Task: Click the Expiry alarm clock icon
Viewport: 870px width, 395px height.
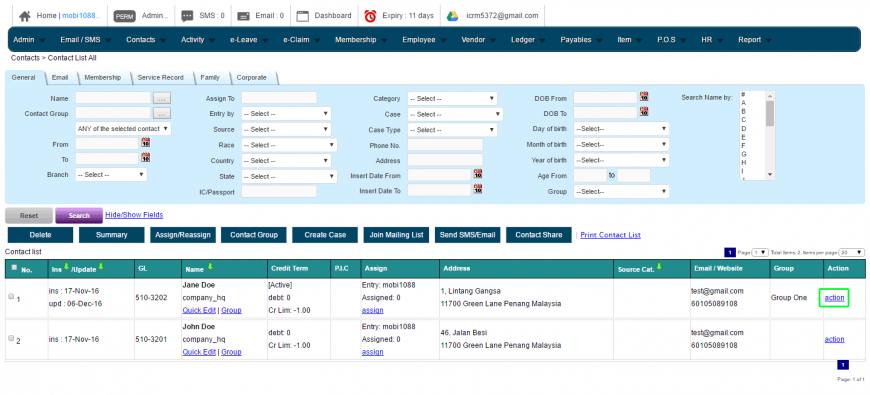Action: pyautogui.click(x=370, y=16)
